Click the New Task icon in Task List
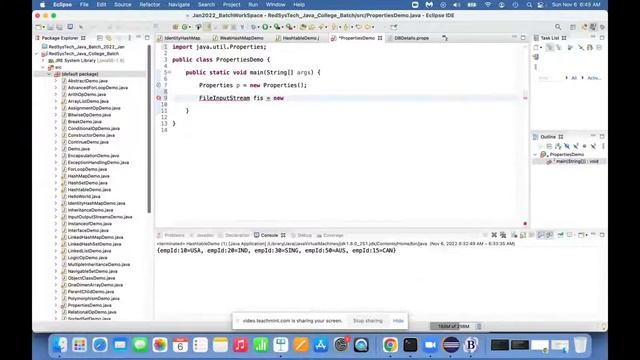Screen dimensions: 640x360 [x=537, y=47]
